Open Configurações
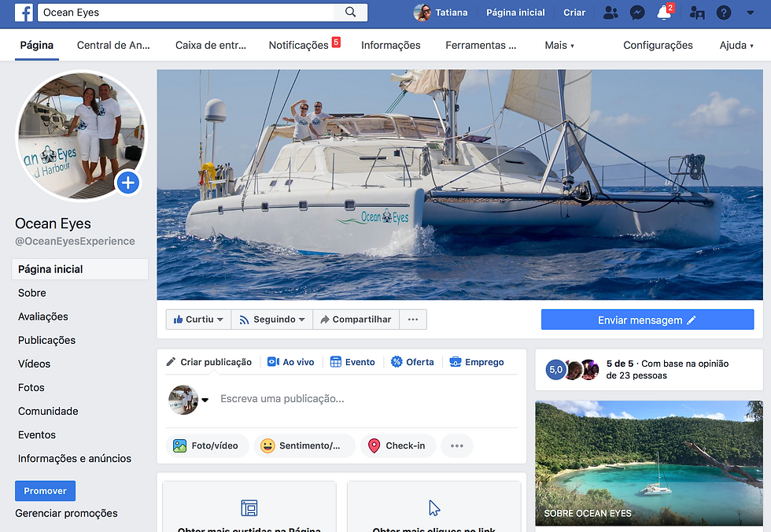 tap(658, 45)
